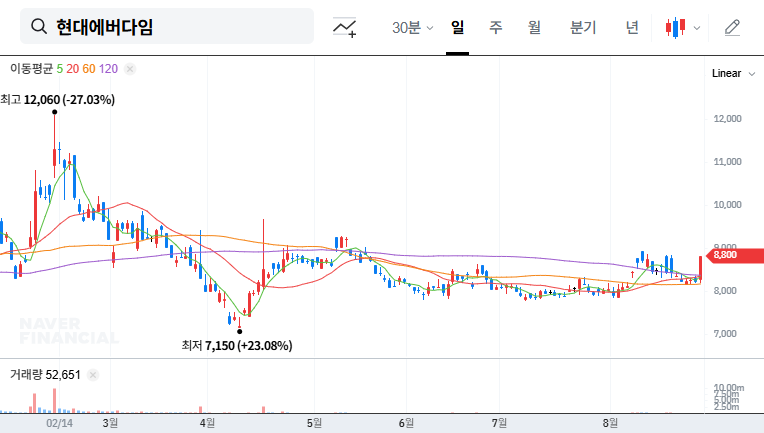Click the 이동평균 indicator label
The width and height of the screenshot is (764, 433).
31,69
